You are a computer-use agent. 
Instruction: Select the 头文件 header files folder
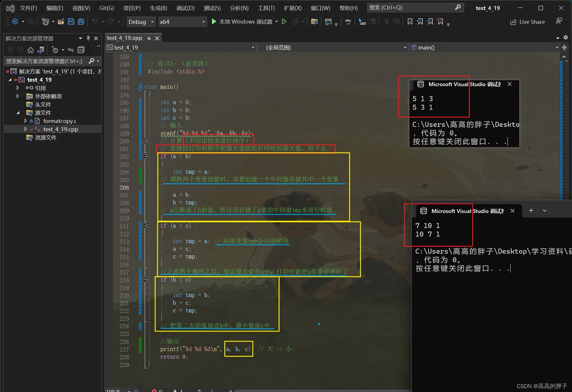click(x=43, y=105)
